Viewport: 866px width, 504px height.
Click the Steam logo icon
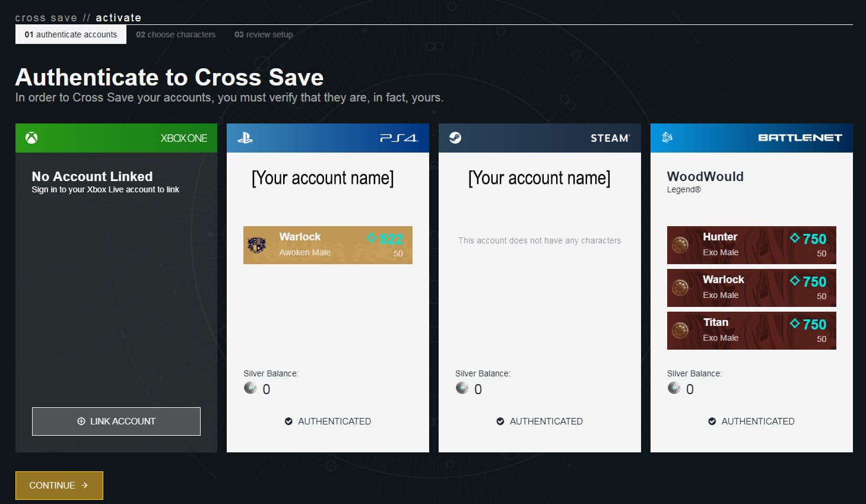(x=455, y=138)
